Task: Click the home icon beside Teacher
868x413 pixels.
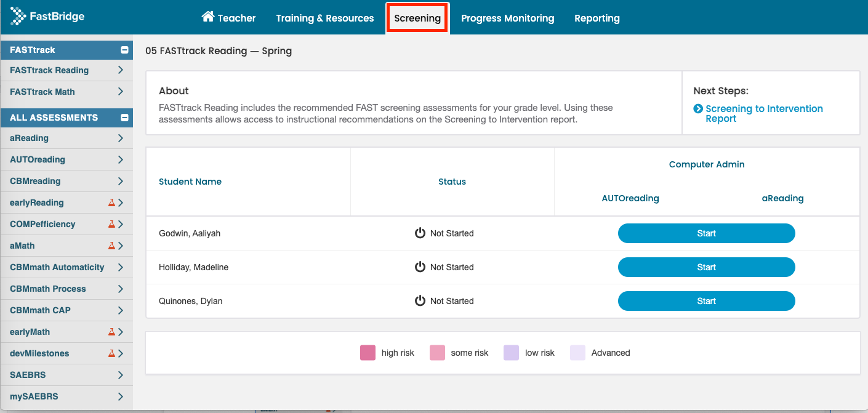Action: tap(208, 17)
